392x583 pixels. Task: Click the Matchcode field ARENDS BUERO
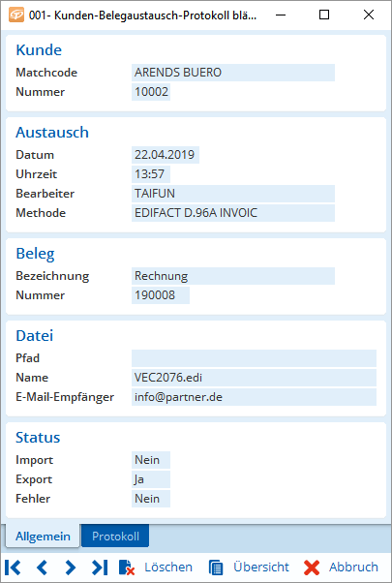click(233, 73)
